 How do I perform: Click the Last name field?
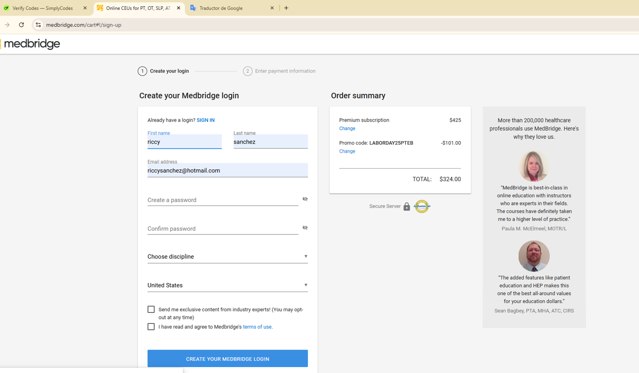(x=271, y=141)
